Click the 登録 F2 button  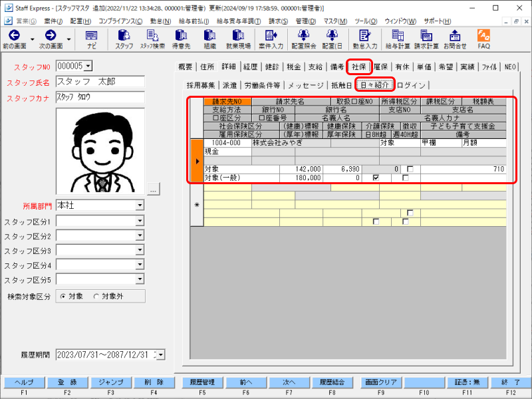click(68, 382)
